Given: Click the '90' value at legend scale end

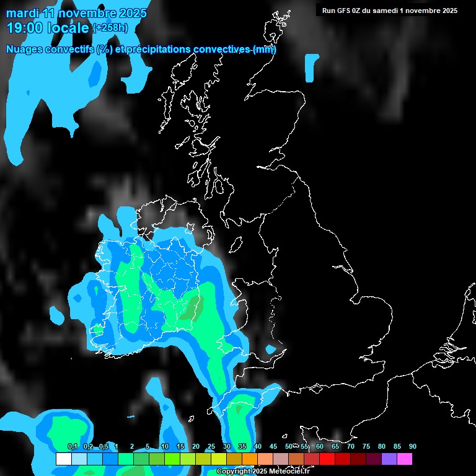Looking at the screenshot, I should (x=413, y=447).
